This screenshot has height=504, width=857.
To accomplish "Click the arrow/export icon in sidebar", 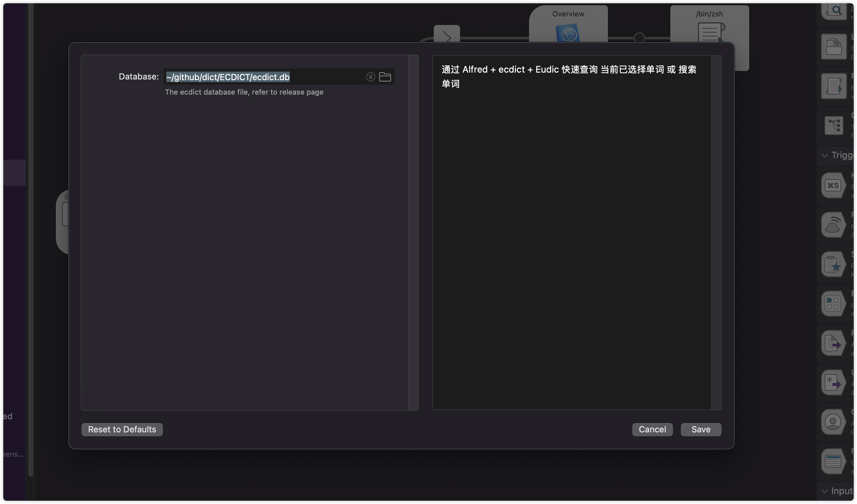I will pyautogui.click(x=833, y=343).
